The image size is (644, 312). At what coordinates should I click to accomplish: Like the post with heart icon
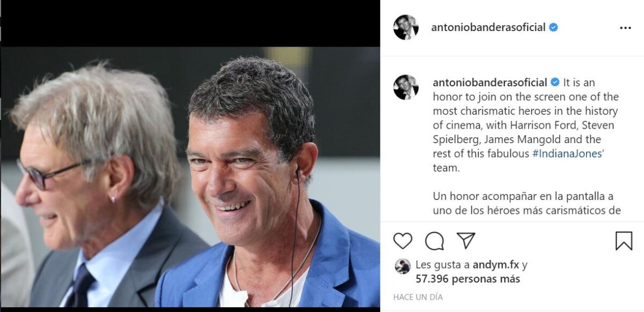(x=402, y=241)
